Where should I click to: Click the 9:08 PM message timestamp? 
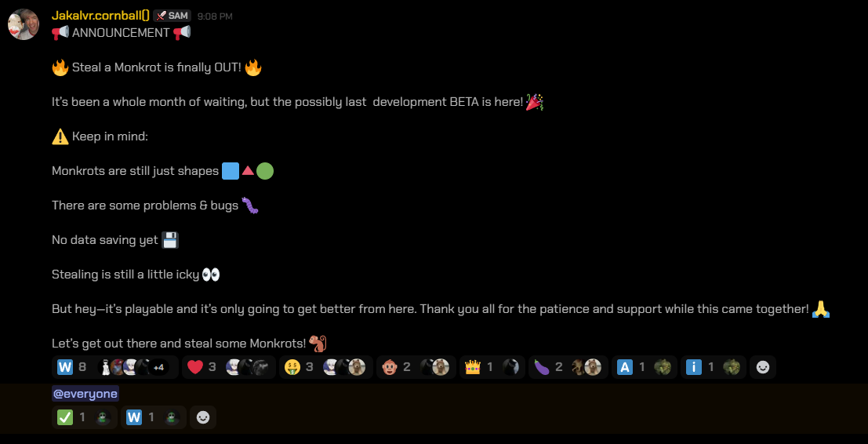click(215, 16)
